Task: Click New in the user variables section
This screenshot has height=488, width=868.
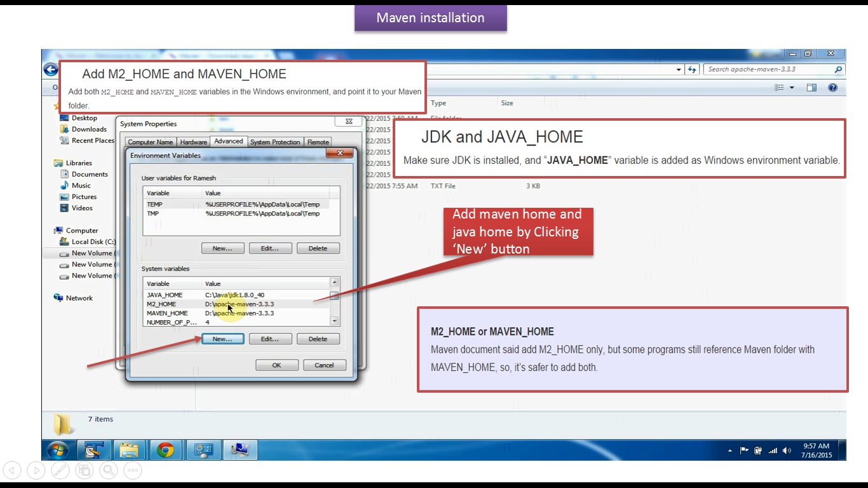Action: [x=222, y=248]
